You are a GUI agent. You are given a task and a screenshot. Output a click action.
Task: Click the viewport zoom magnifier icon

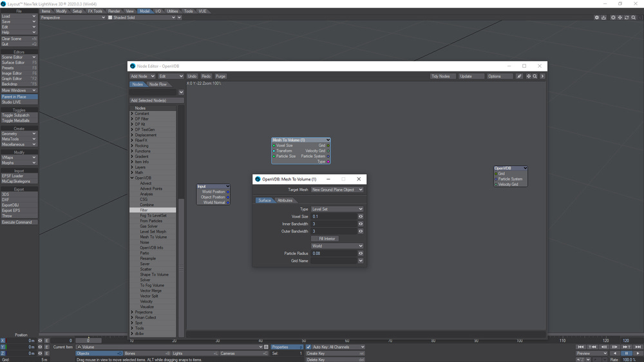[633, 17]
